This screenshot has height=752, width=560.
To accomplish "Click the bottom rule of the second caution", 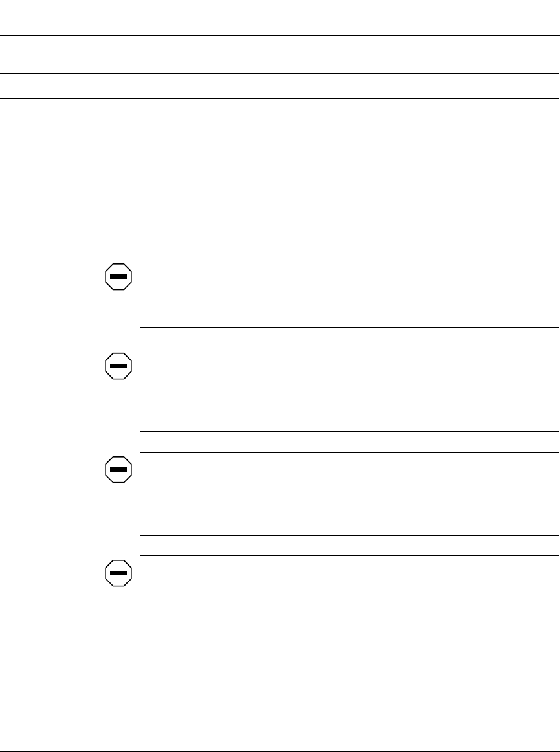I will pyautogui.click(x=350, y=432).
